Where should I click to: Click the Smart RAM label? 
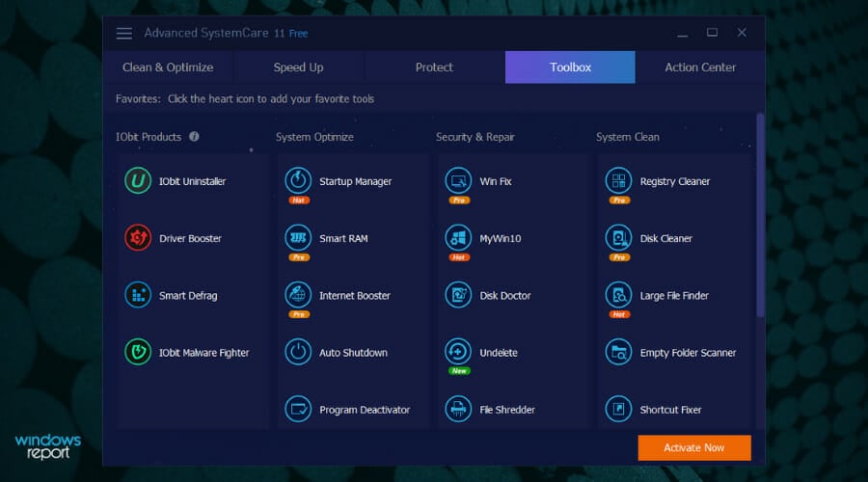[x=343, y=238]
